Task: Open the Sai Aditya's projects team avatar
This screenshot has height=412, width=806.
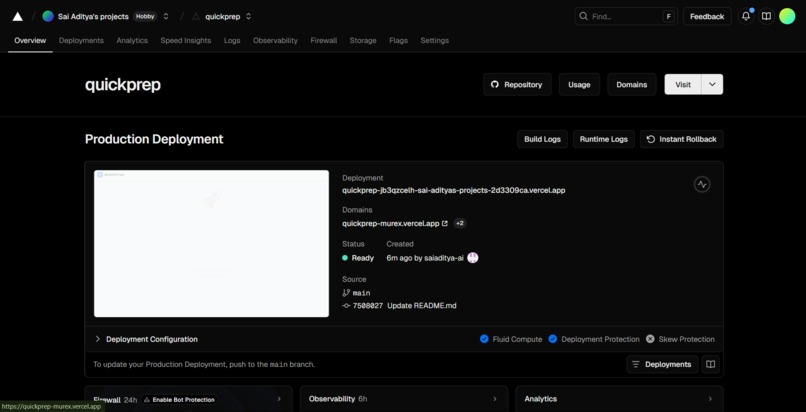Action: pyautogui.click(x=48, y=16)
